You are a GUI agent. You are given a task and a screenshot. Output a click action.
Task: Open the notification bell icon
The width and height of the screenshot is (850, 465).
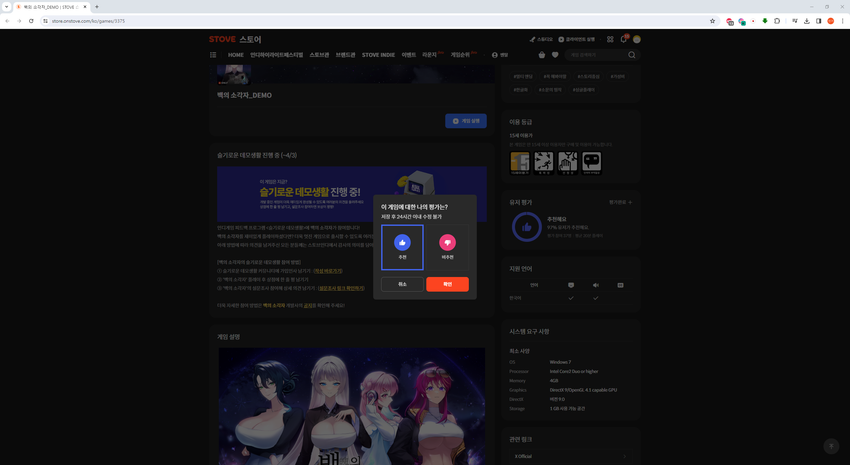623,39
